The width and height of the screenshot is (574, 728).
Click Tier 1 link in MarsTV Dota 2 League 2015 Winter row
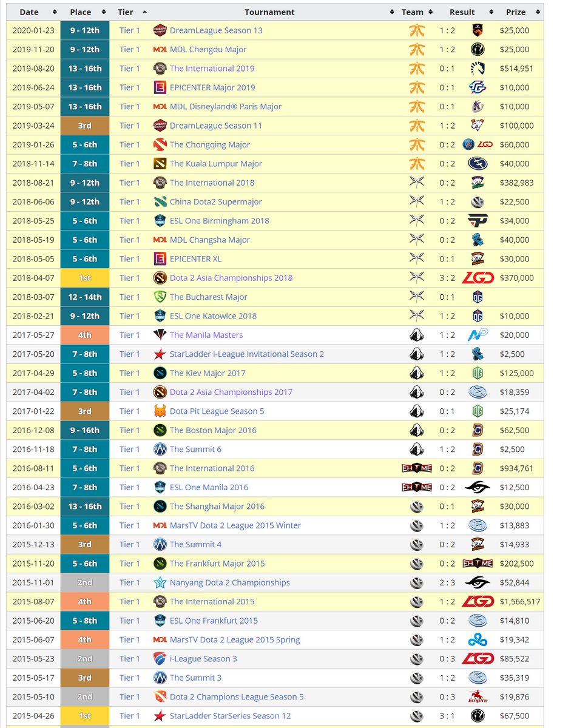coord(129,525)
